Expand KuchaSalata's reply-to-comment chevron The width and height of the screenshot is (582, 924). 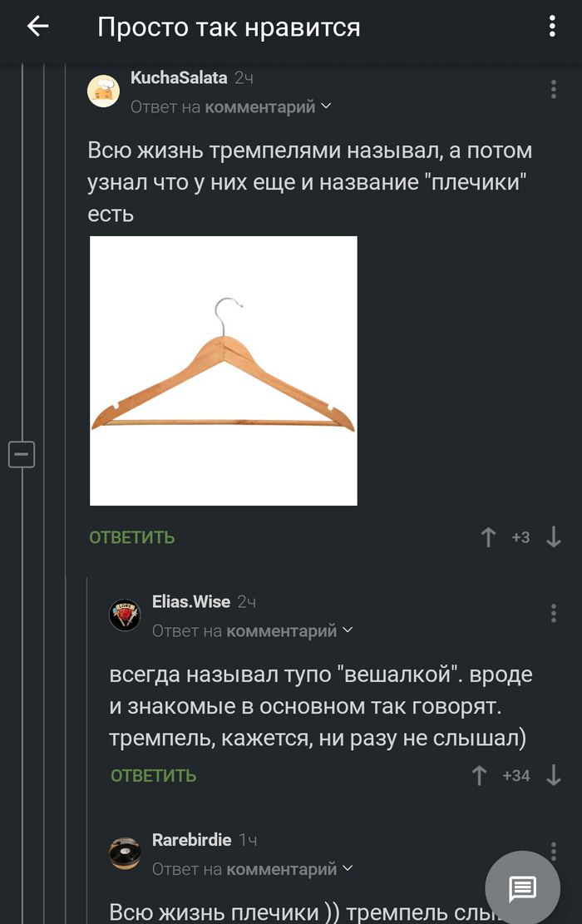[x=326, y=106]
